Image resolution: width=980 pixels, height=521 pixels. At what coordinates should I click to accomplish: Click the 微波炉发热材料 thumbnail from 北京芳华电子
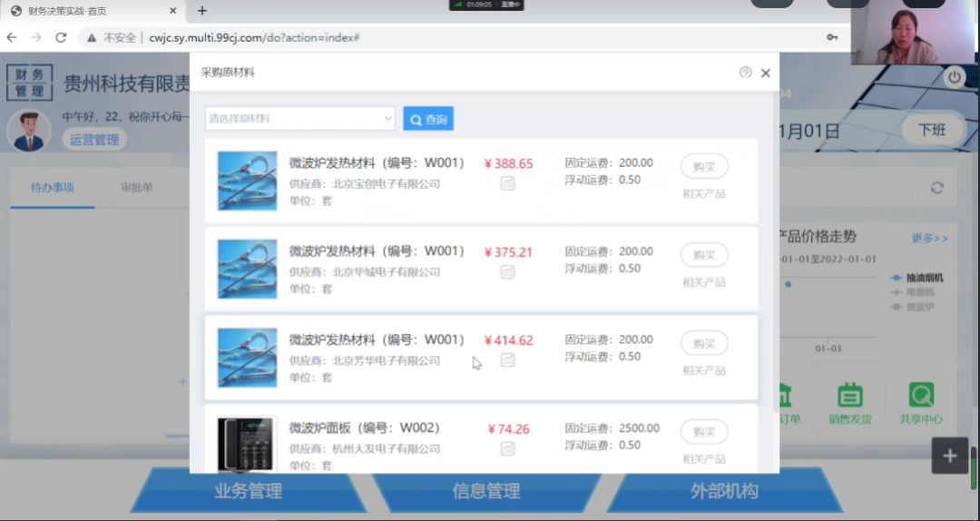point(248,358)
